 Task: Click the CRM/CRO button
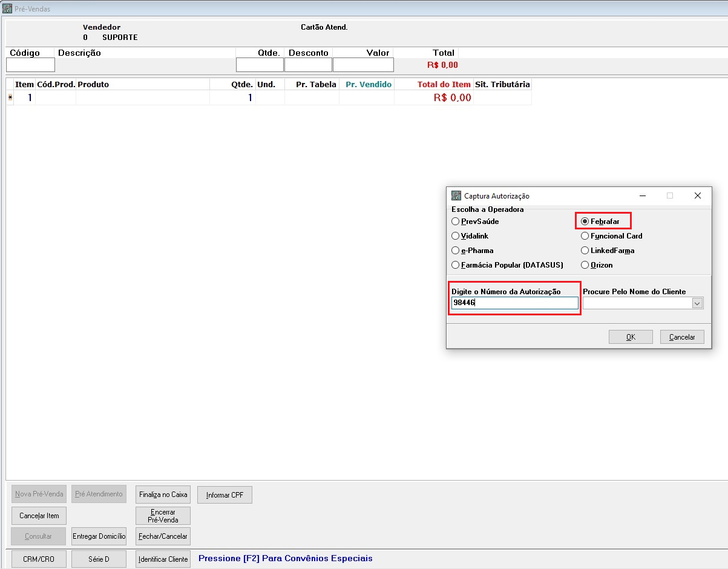click(x=39, y=559)
